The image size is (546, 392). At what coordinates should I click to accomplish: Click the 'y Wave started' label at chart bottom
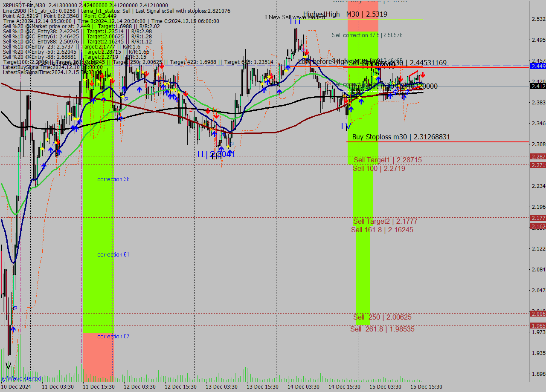tap(21, 378)
